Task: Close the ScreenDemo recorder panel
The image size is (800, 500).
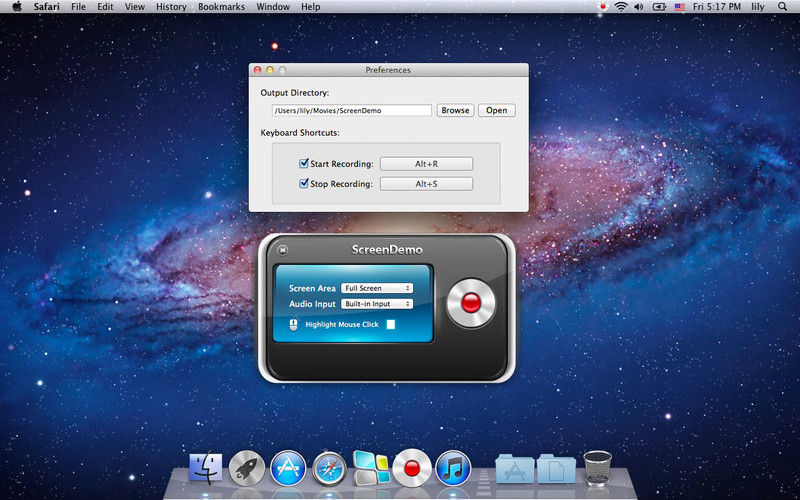Action: 282,249
